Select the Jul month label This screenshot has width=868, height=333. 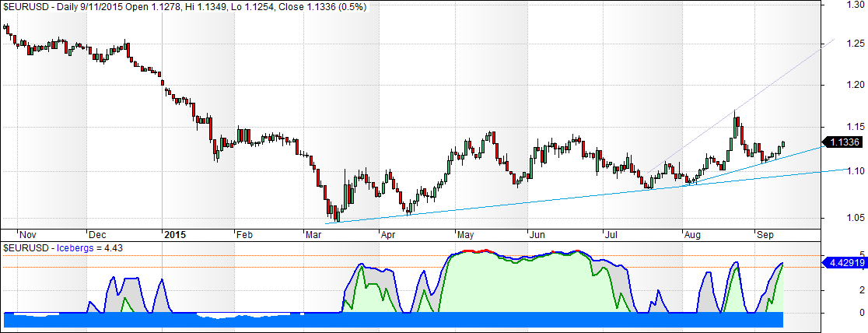(614, 233)
